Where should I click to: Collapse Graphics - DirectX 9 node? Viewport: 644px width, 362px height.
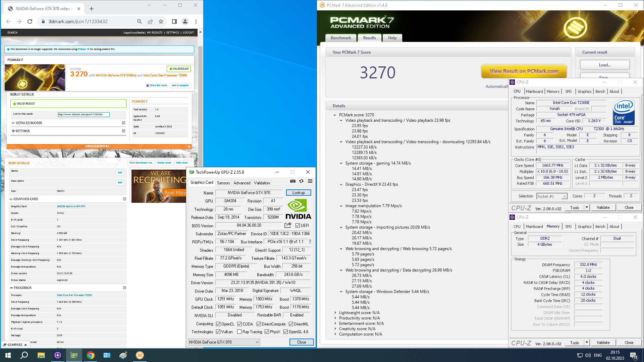pyautogui.click(x=341, y=184)
